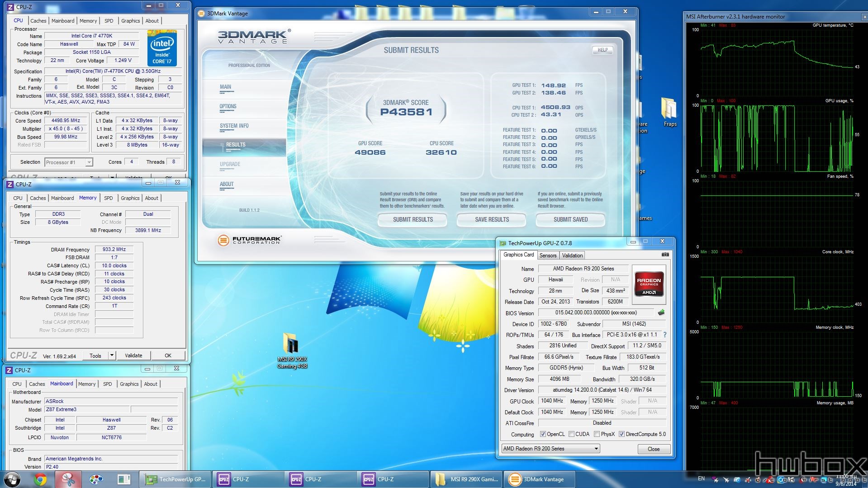This screenshot has width=868, height=488.
Task: Open HELP in 3DMark Vantage
Action: 602,50
